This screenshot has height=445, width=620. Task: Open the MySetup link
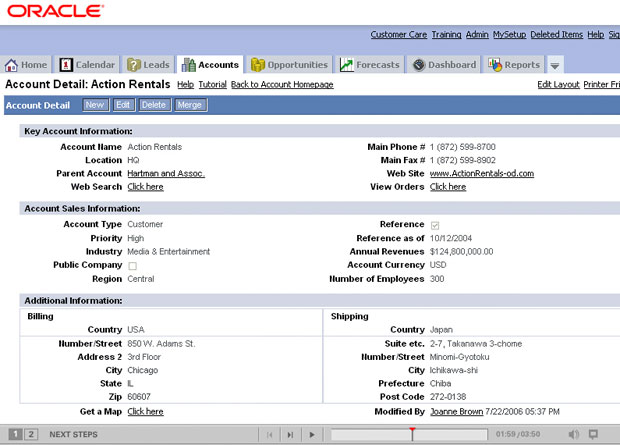[x=509, y=35]
